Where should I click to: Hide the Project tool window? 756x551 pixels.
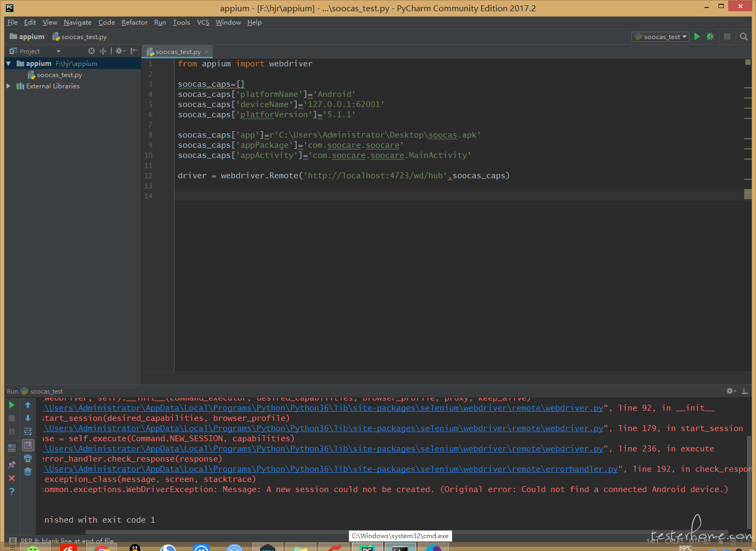point(133,51)
